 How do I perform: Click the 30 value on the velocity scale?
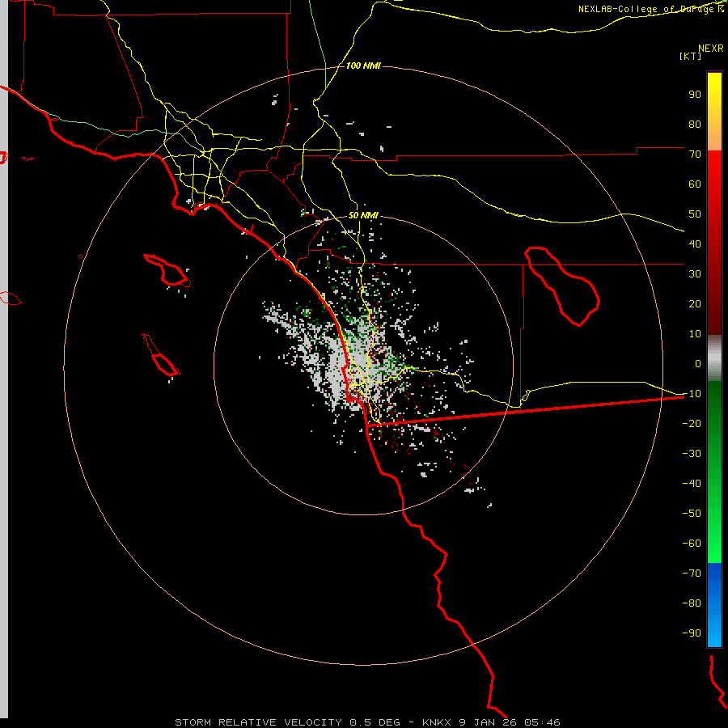pyautogui.click(x=695, y=274)
